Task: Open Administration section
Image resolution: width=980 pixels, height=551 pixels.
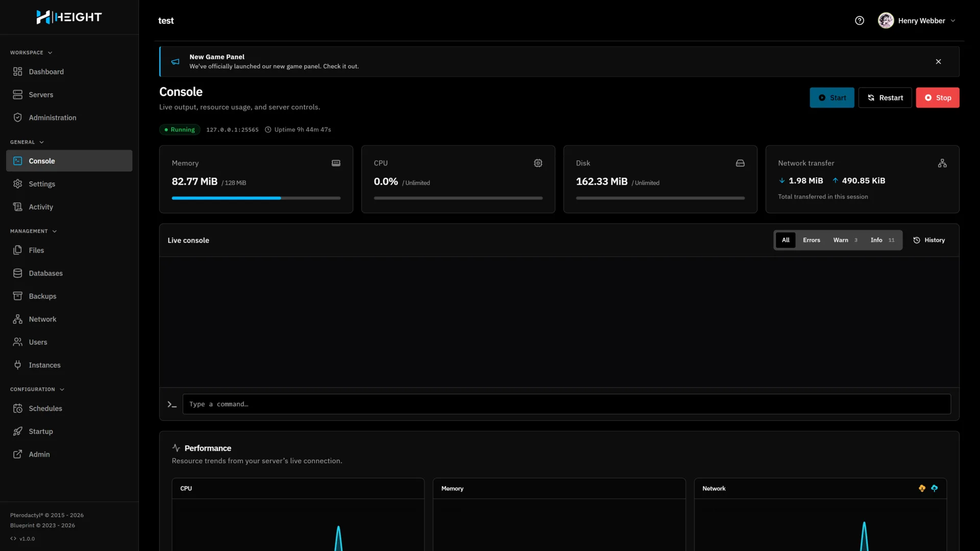Action: [69, 118]
